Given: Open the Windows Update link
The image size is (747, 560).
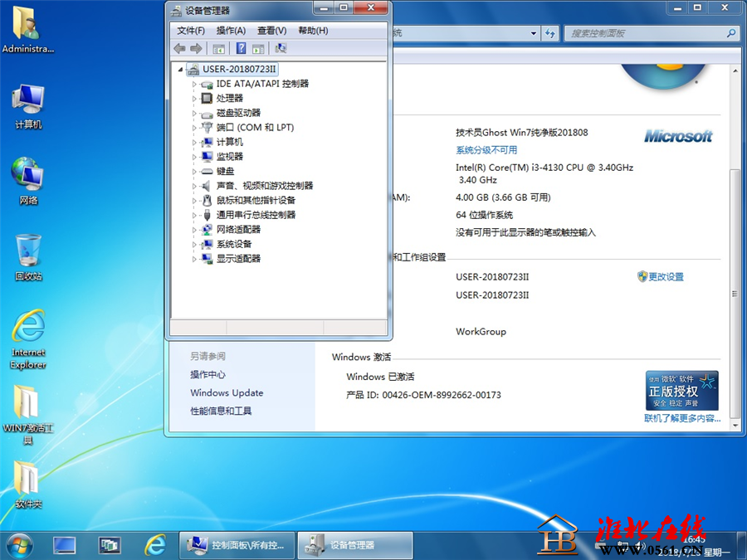Looking at the screenshot, I should pyautogui.click(x=227, y=393).
